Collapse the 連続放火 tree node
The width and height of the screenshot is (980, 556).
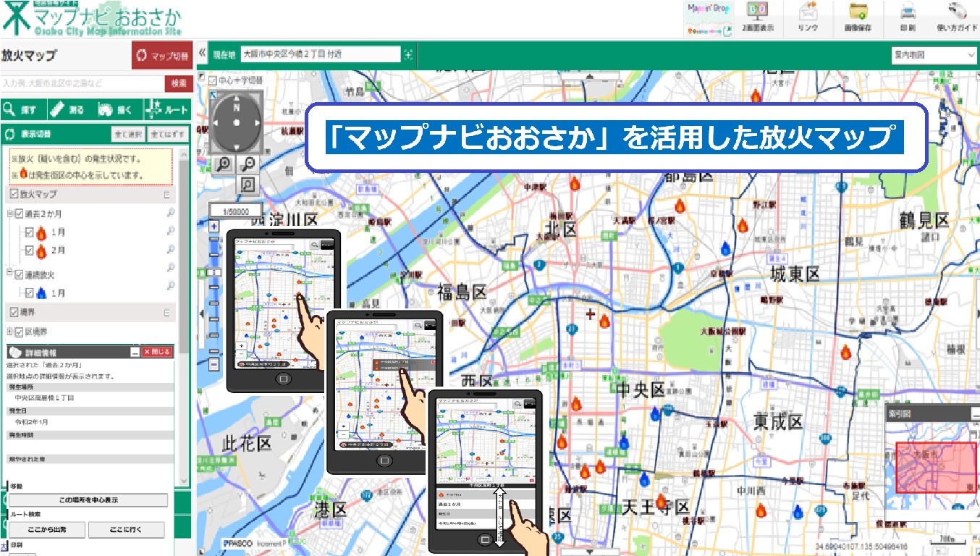coord(10,274)
